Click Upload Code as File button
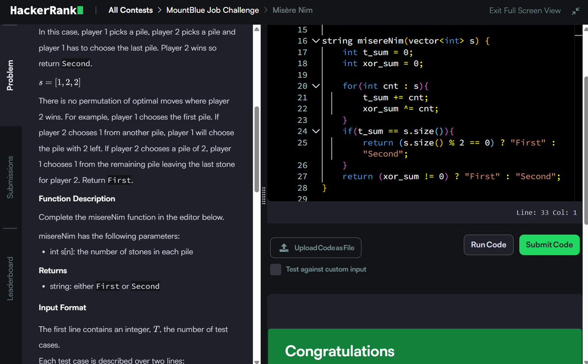The image size is (588, 364). 316,248
